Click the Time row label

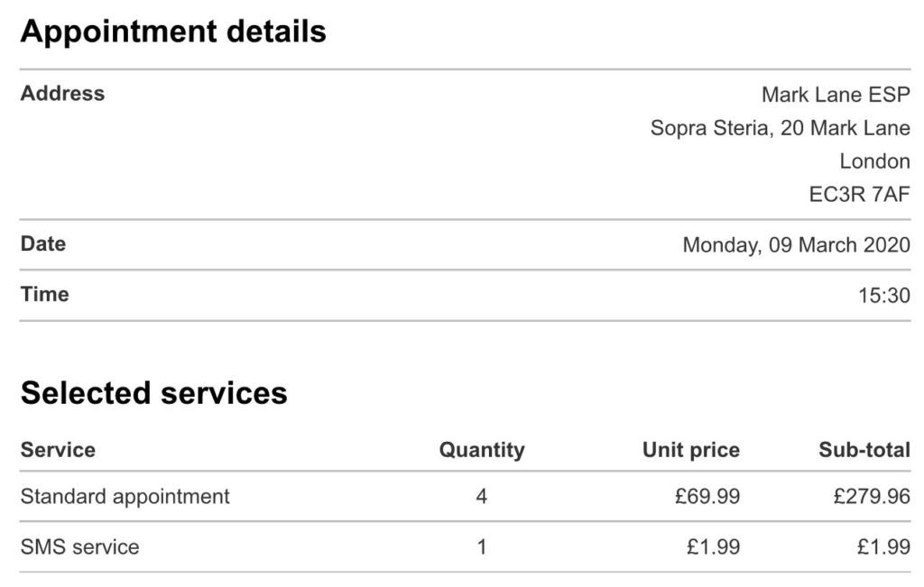click(x=45, y=294)
